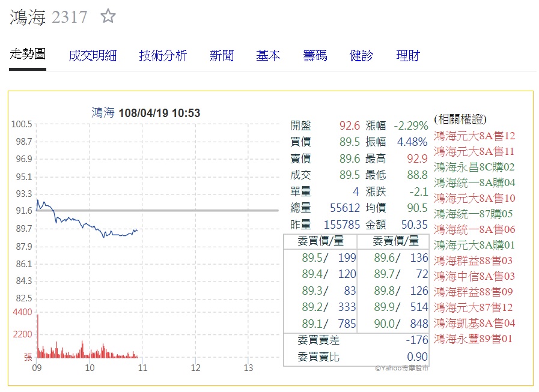Click the 漲幅 value -2.29%

pos(411,125)
